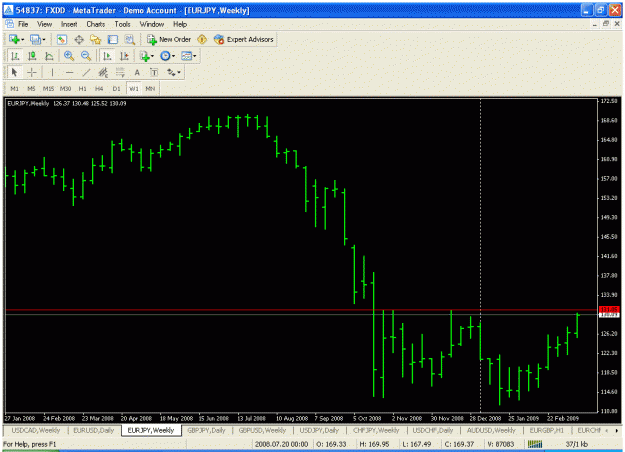Switch to M15 timeframe

(x=48, y=88)
